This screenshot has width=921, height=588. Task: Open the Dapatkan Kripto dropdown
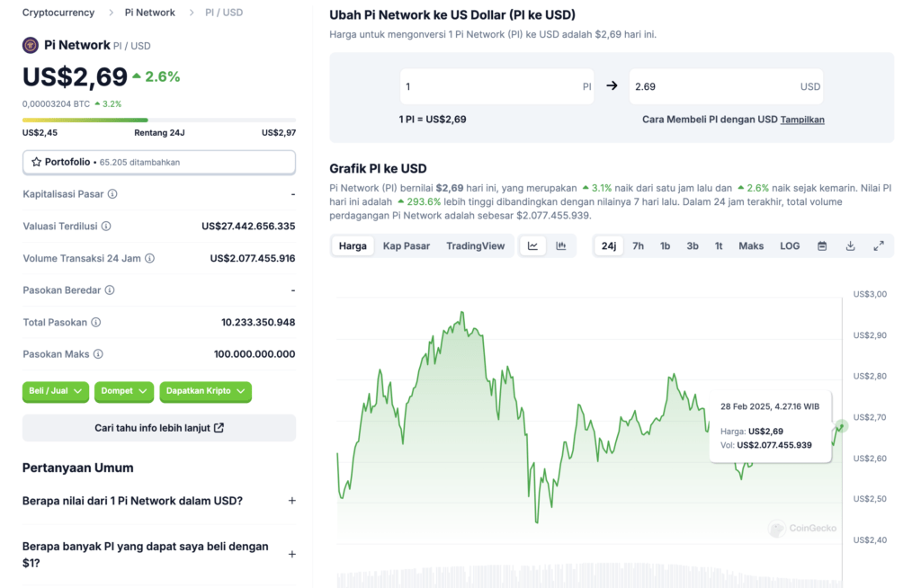[206, 391]
